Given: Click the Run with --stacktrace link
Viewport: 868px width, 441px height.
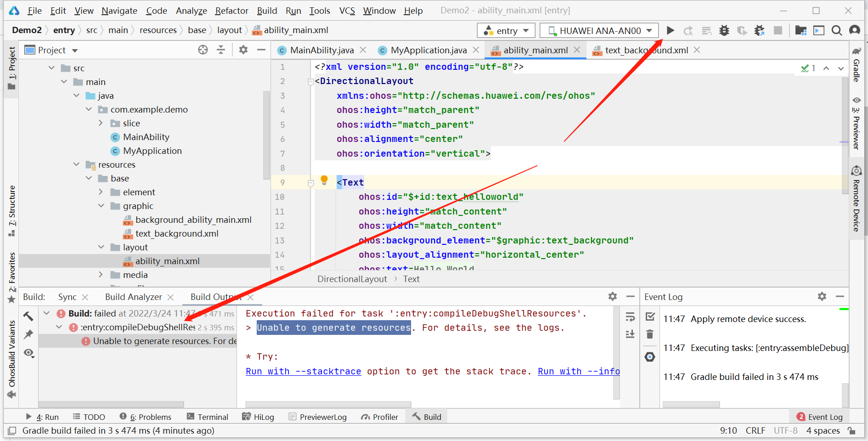Looking at the screenshot, I should [x=303, y=371].
